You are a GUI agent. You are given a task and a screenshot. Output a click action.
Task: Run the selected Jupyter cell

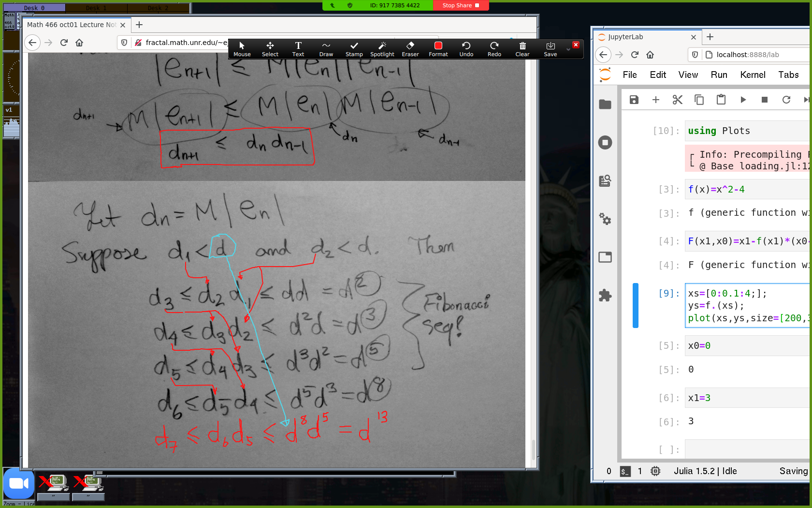pyautogui.click(x=743, y=100)
